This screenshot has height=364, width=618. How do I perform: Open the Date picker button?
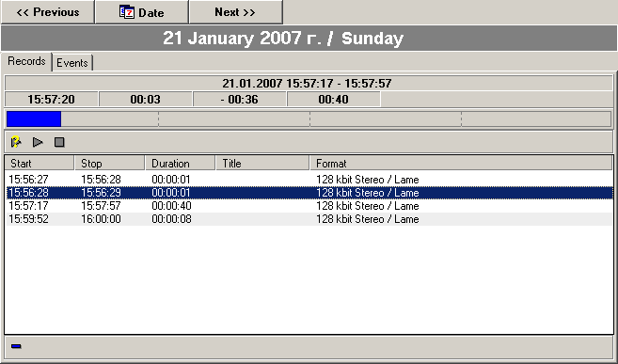pos(141,12)
